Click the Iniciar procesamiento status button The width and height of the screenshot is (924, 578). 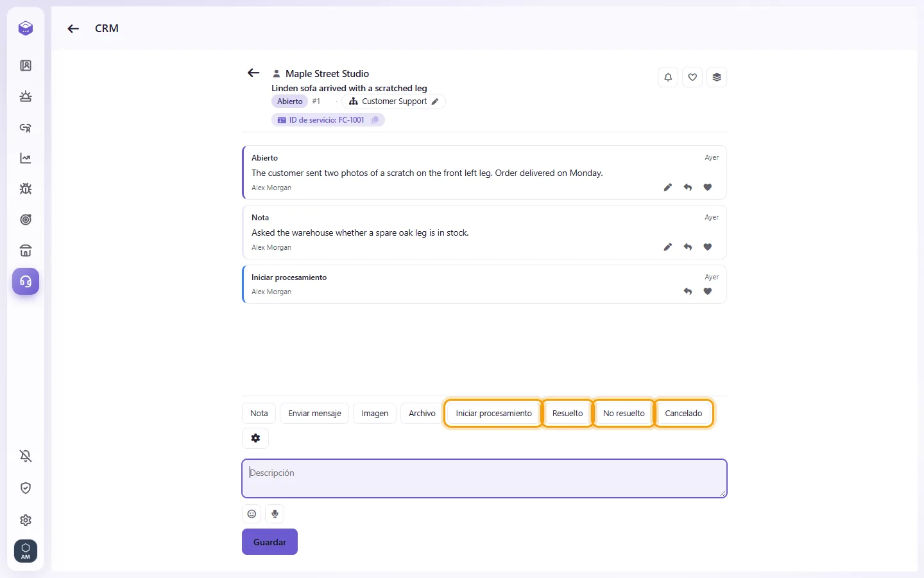(x=494, y=414)
